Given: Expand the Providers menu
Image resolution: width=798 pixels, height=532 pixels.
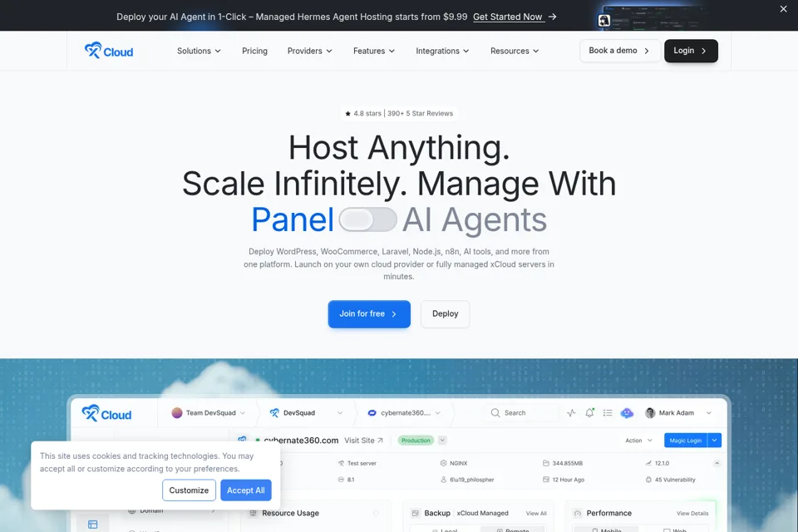Looking at the screenshot, I should click(x=310, y=51).
